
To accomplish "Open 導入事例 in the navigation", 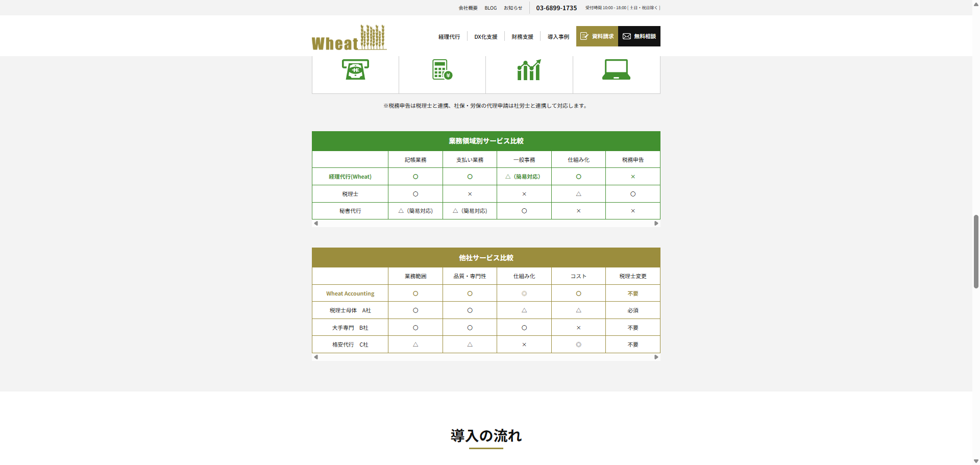I will (558, 37).
